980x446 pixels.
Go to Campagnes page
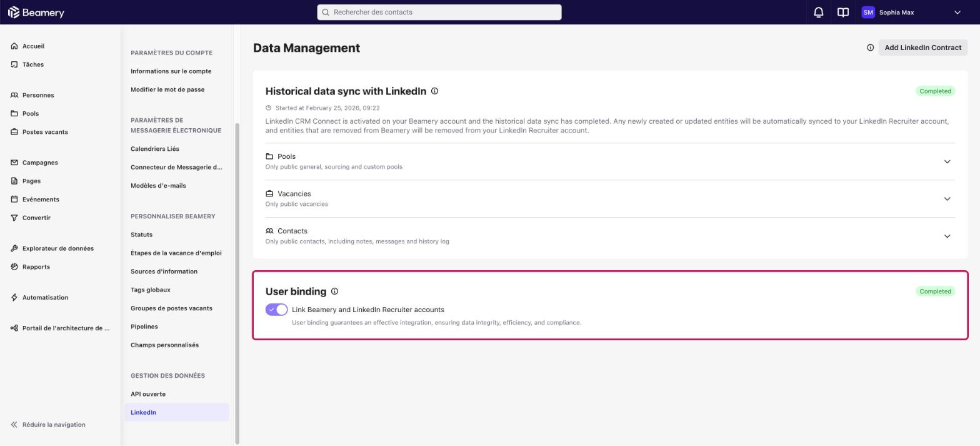pyautogui.click(x=40, y=163)
